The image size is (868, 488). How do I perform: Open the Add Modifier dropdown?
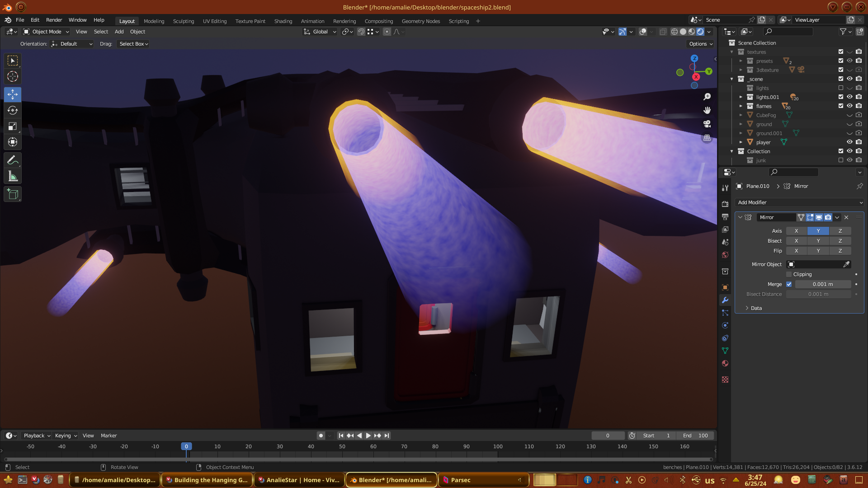[799, 202]
